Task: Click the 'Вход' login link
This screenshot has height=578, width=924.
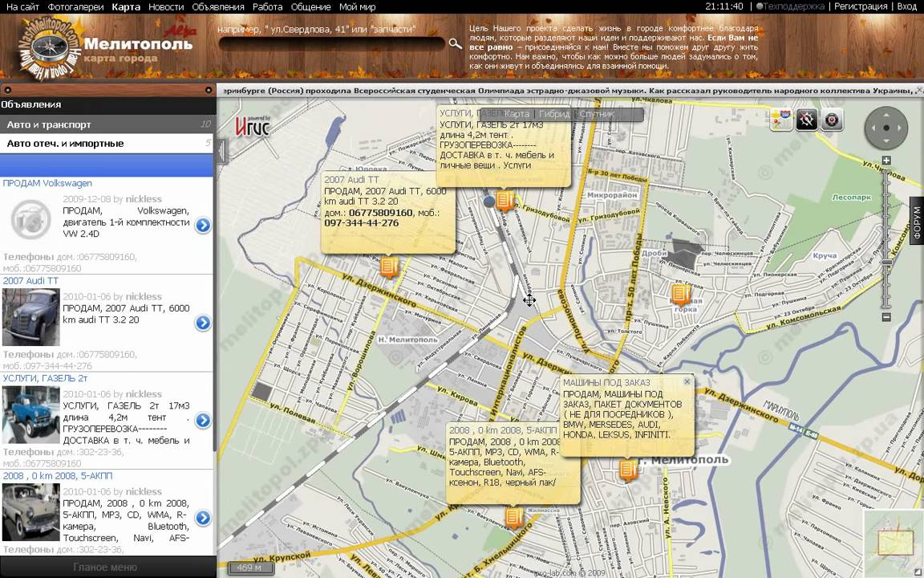Action: (907, 6)
